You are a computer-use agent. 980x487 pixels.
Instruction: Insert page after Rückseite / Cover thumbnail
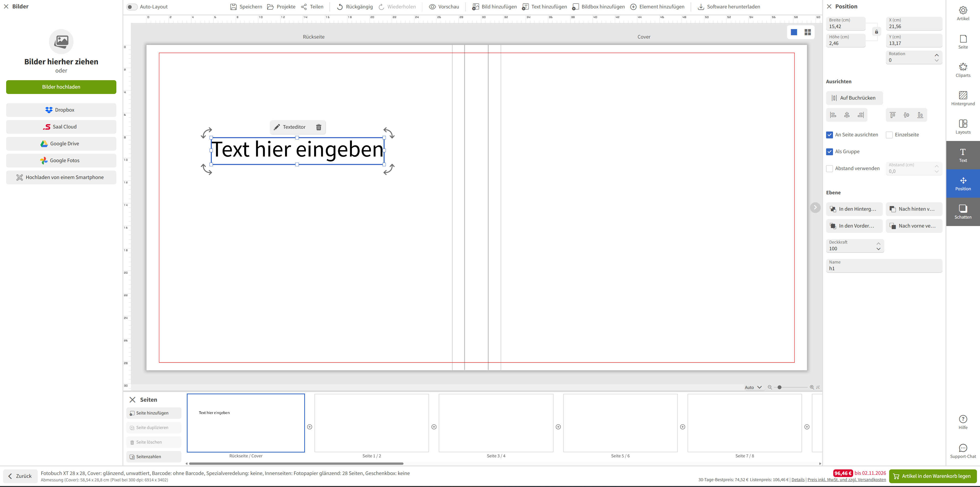click(310, 427)
